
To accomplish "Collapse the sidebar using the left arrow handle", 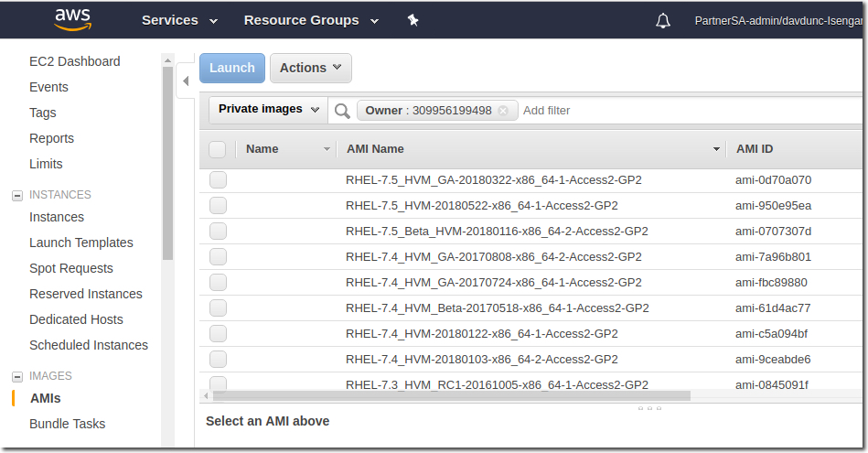I will 186,81.
